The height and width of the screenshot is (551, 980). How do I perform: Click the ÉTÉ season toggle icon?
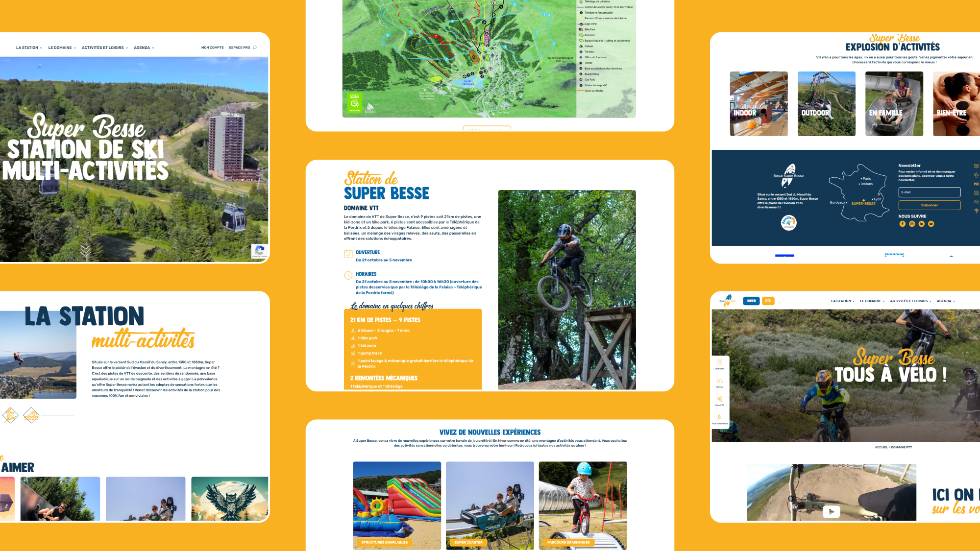coord(769,301)
